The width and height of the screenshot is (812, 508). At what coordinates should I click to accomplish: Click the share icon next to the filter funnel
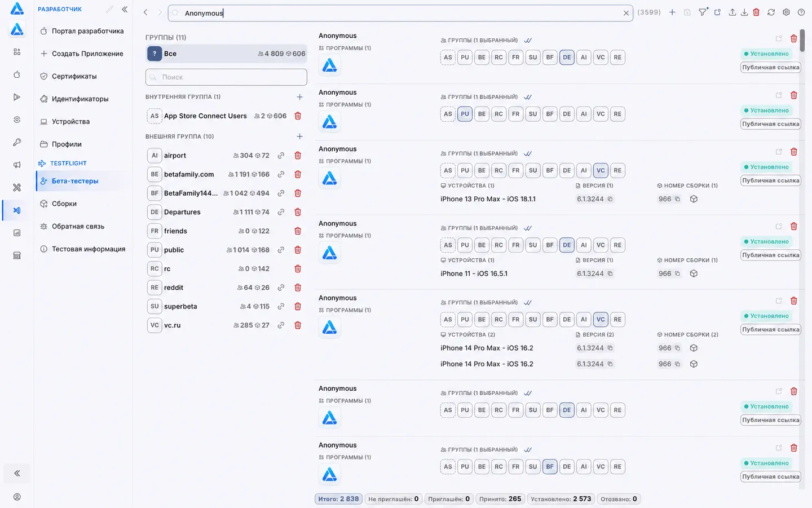717,12
